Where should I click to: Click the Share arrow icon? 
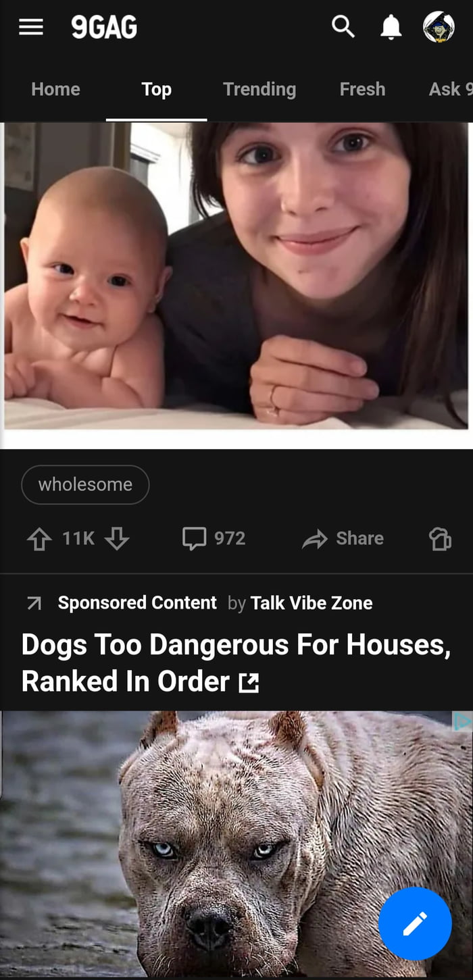(314, 539)
